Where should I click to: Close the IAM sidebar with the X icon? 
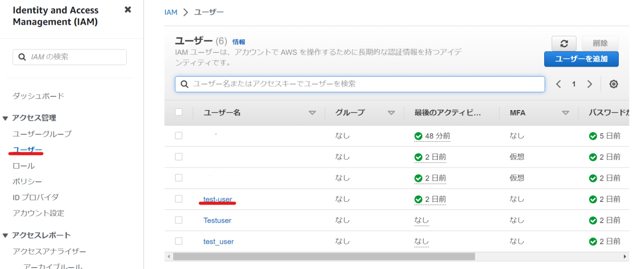(x=128, y=10)
